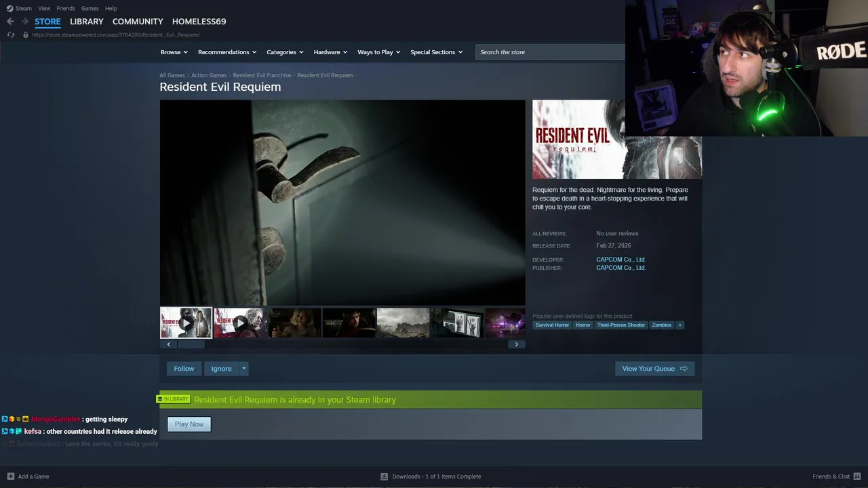The width and height of the screenshot is (868, 488).
Task: Click the Friends & Chat label
Action: pos(831,476)
